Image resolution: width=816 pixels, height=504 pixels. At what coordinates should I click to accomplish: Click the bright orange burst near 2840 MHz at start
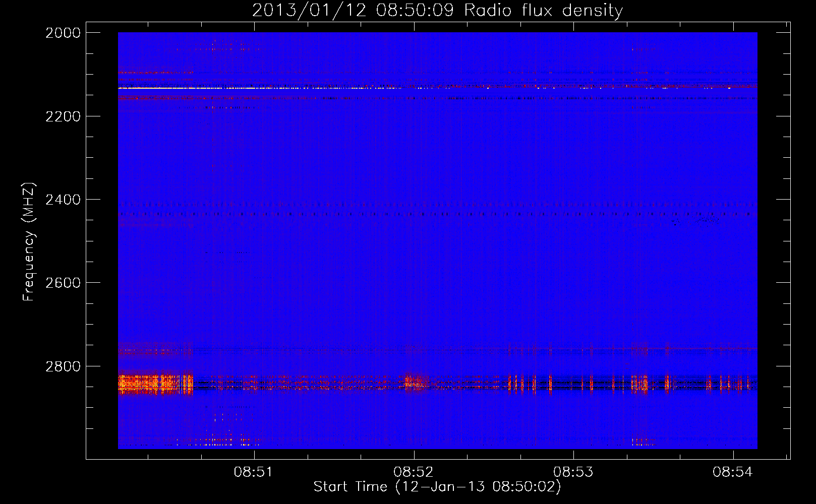click(x=155, y=384)
